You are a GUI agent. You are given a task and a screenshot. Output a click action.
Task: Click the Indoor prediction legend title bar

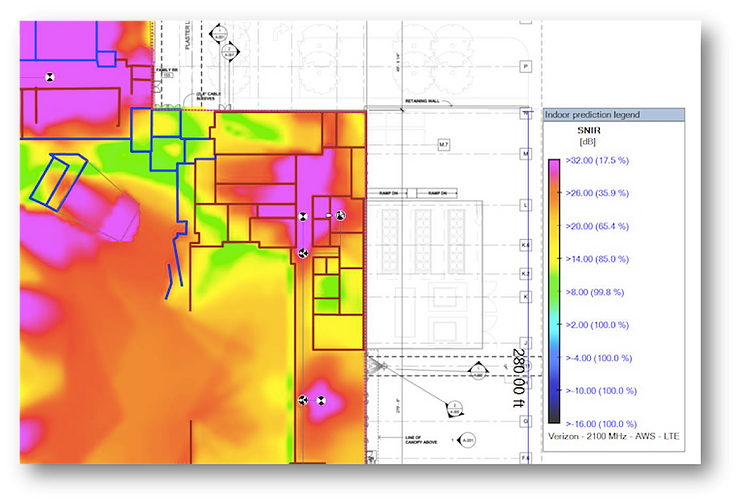[x=614, y=115]
